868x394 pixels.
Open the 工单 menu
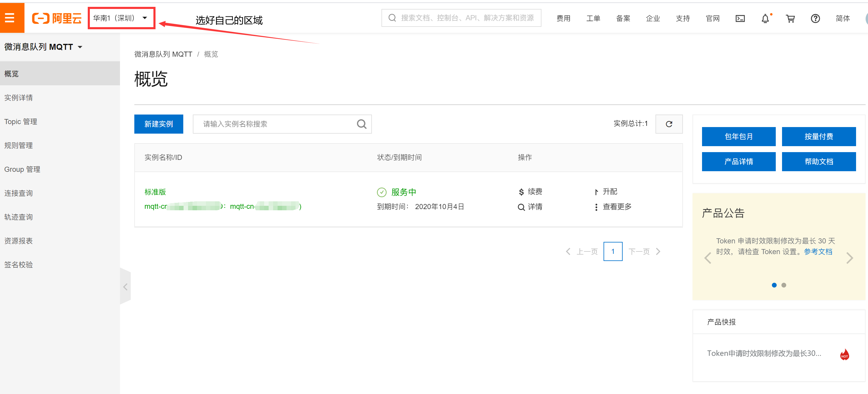[593, 18]
